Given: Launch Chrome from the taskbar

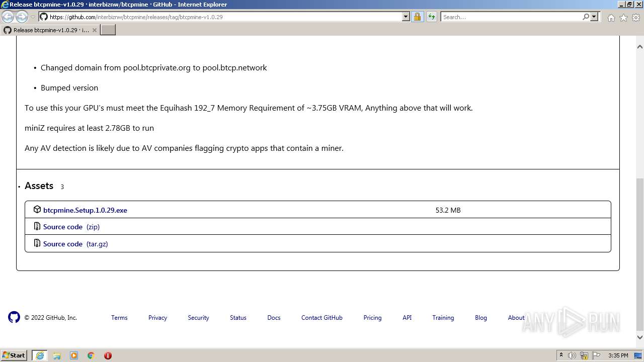Looking at the screenshot, I should point(91,355).
